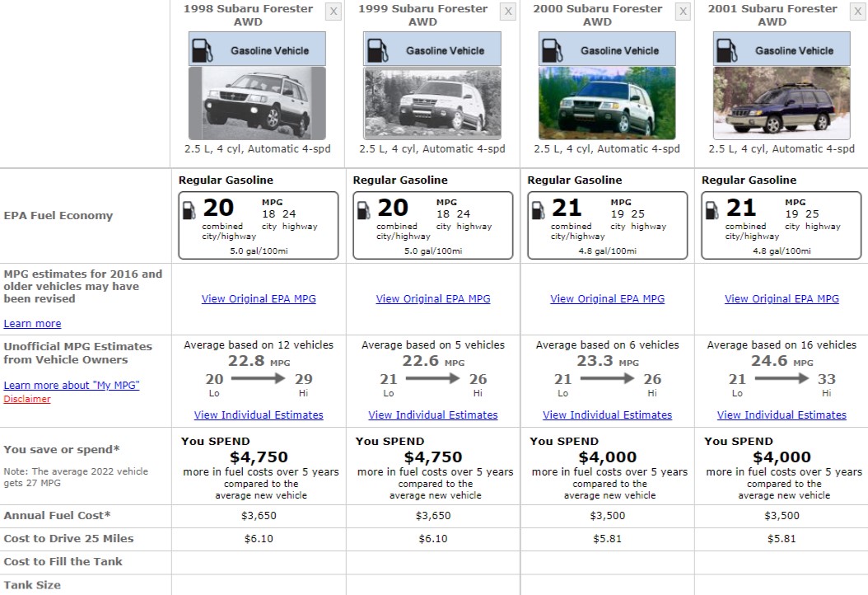Click gas pump icon for 2000 Forester header

pos(553,50)
